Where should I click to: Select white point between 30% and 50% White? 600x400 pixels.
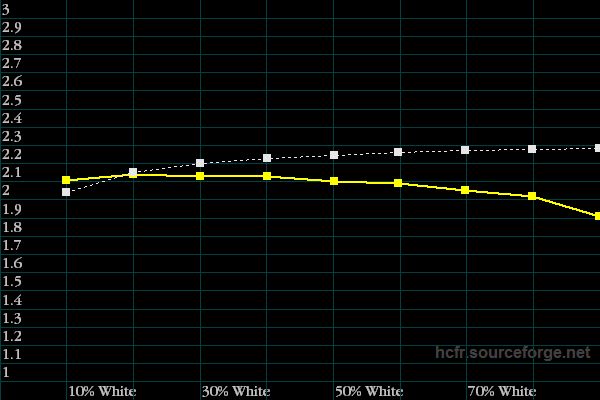point(267,158)
